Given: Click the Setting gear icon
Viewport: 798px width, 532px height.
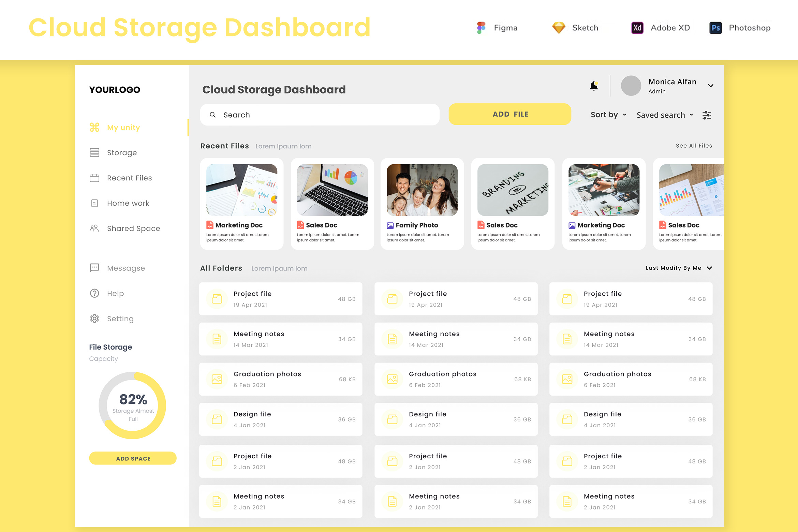Looking at the screenshot, I should pos(94,319).
